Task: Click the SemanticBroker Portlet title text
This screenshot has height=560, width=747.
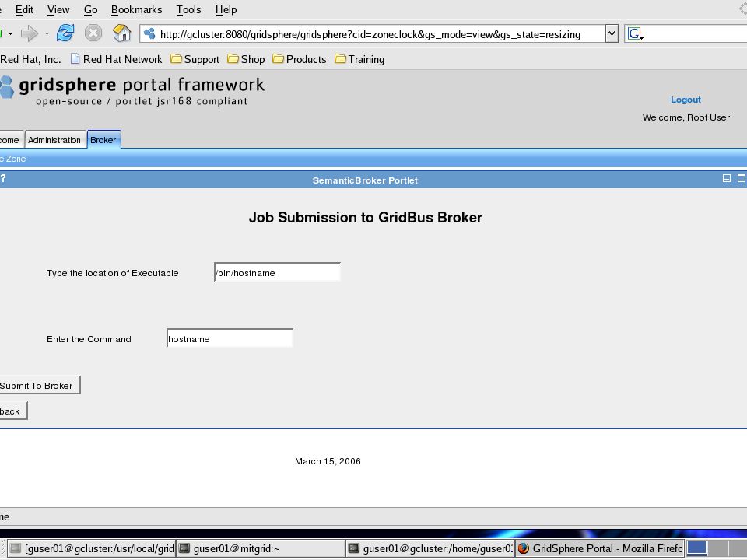Action: click(365, 180)
